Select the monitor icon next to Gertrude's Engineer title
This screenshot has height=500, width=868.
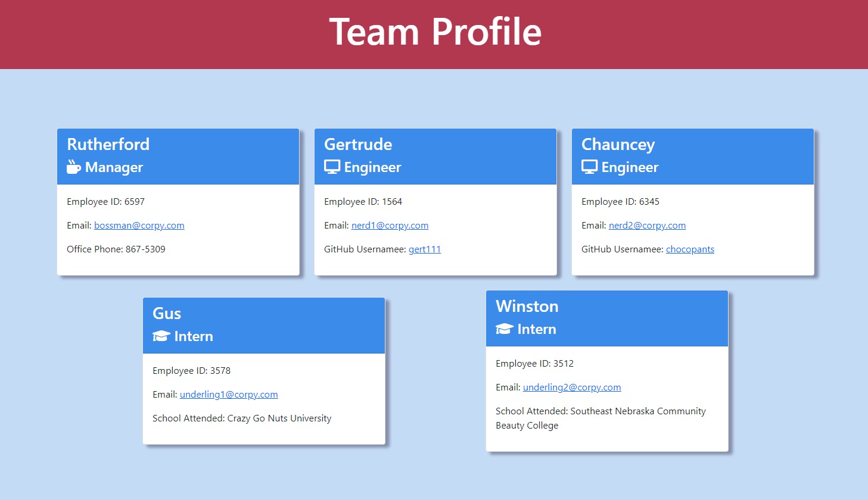pos(331,167)
